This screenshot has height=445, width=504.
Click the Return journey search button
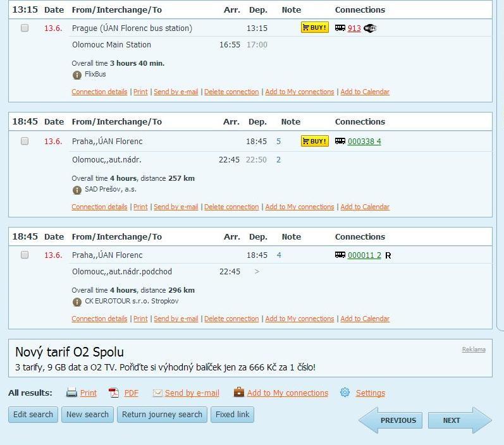(162, 415)
